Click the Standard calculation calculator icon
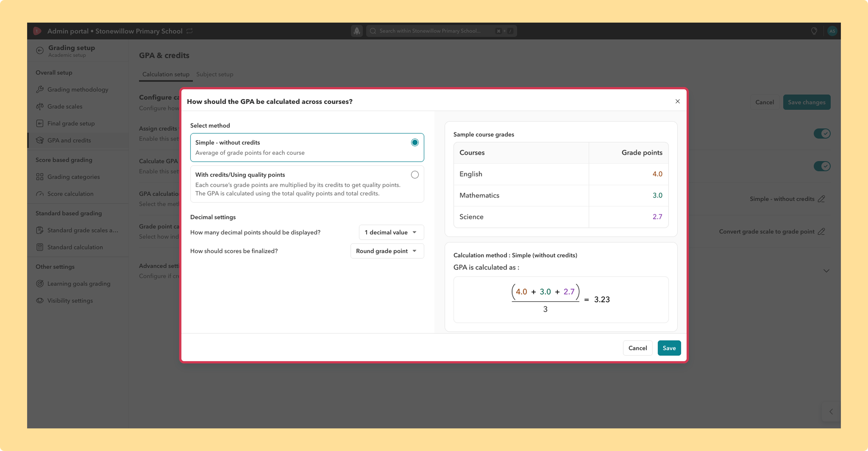Screen dimensions: 868x451 pos(40,247)
